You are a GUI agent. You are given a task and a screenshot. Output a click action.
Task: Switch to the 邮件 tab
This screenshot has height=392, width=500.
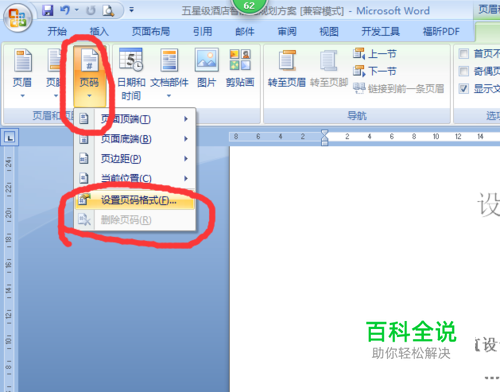245,32
